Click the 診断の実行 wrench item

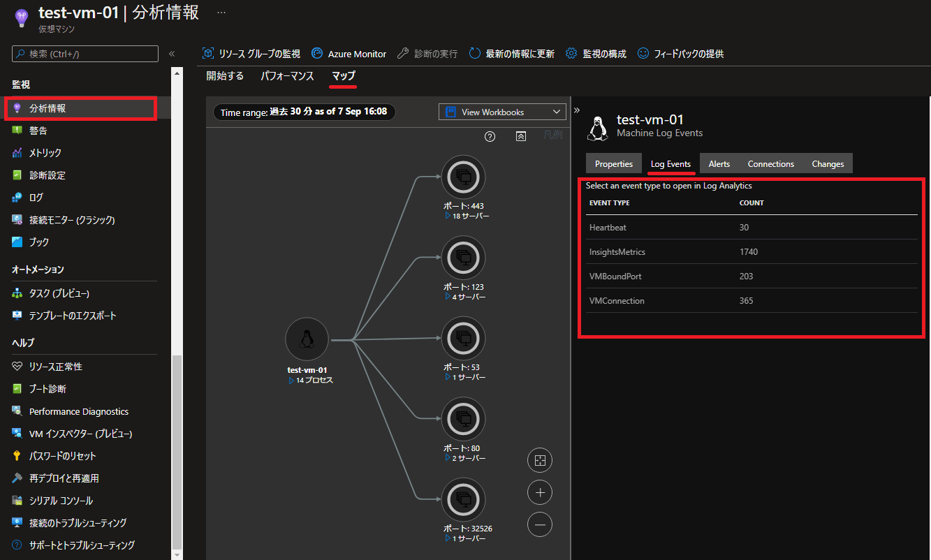click(x=427, y=54)
